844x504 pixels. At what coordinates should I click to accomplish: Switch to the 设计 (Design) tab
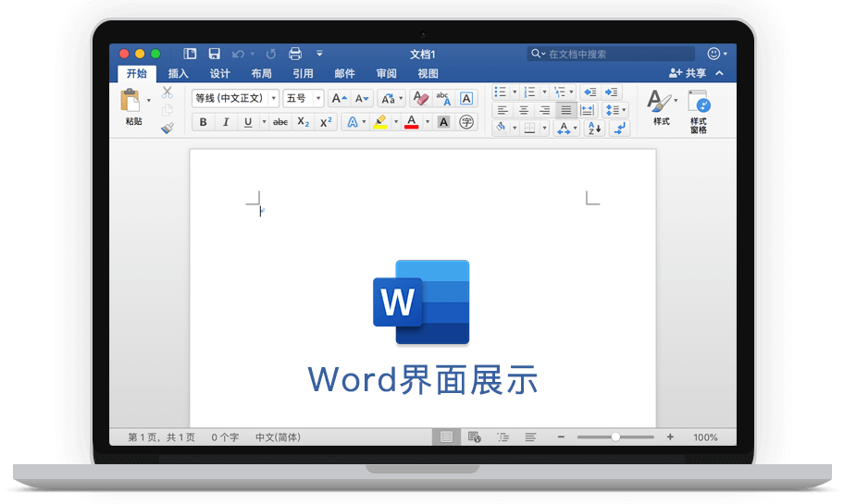click(219, 74)
